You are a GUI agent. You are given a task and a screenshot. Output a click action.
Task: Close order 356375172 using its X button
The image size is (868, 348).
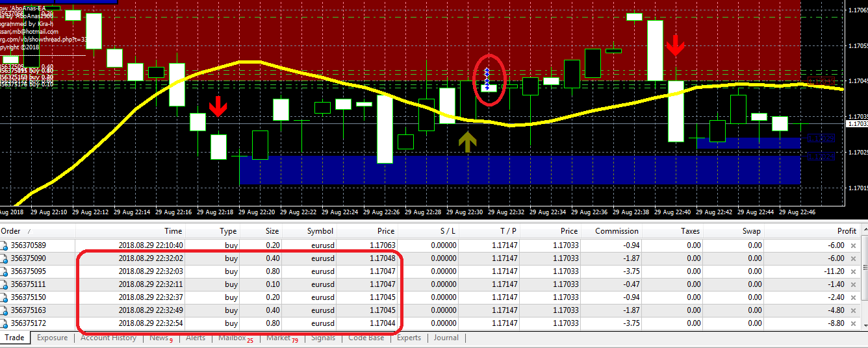[x=854, y=323]
